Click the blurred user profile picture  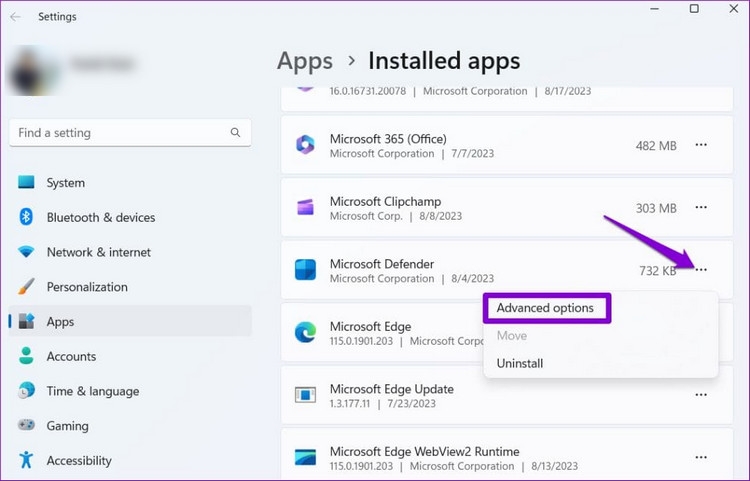(x=32, y=71)
